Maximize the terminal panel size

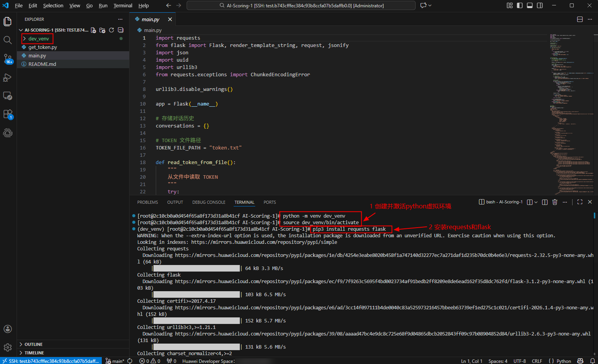pyautogui.click(x=580, y=202)
